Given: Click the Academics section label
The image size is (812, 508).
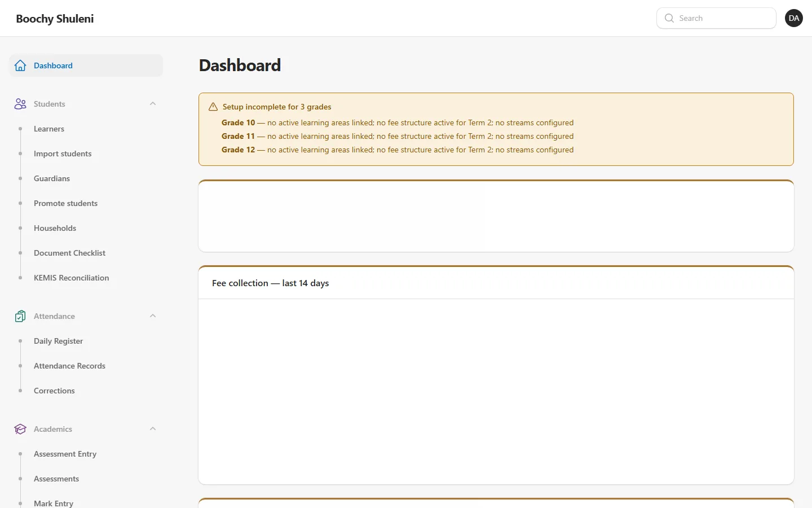Looking at the screenshot, I should point(53,429).
